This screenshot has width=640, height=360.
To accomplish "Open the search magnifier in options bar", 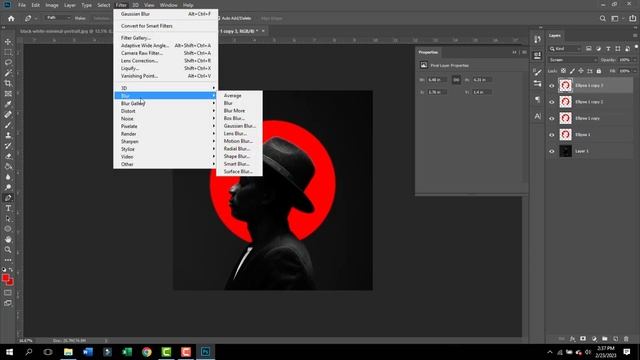I will pos(602,18).
